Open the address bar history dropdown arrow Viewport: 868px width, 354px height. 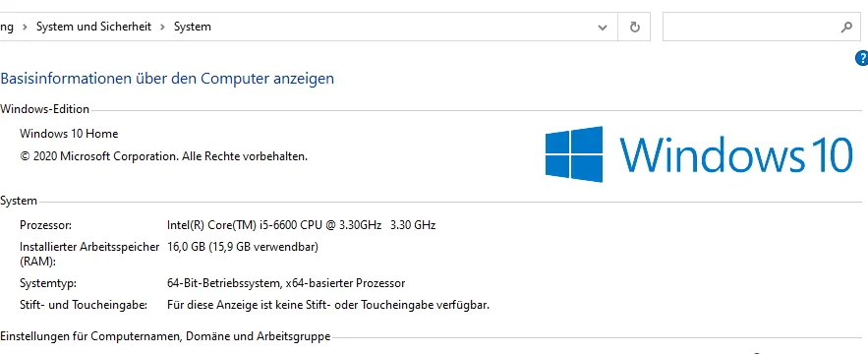pyautogui.click(x=603, y=28)
